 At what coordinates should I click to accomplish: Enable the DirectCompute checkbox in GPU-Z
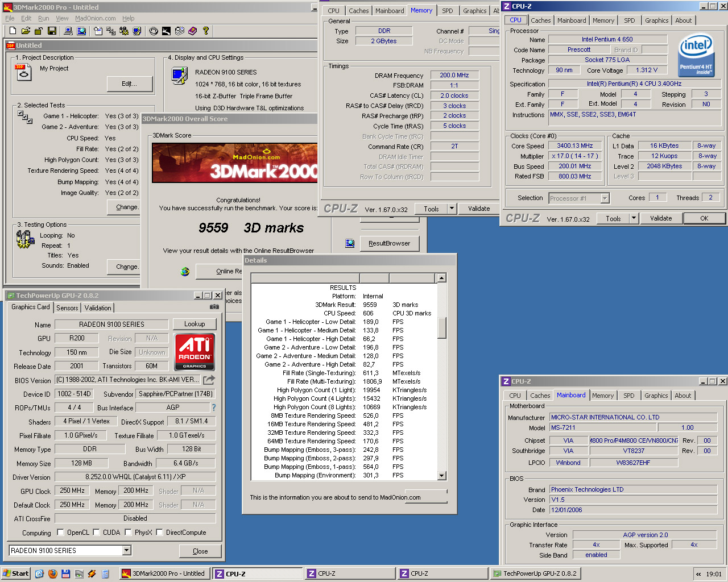click(x=159, y=533)
